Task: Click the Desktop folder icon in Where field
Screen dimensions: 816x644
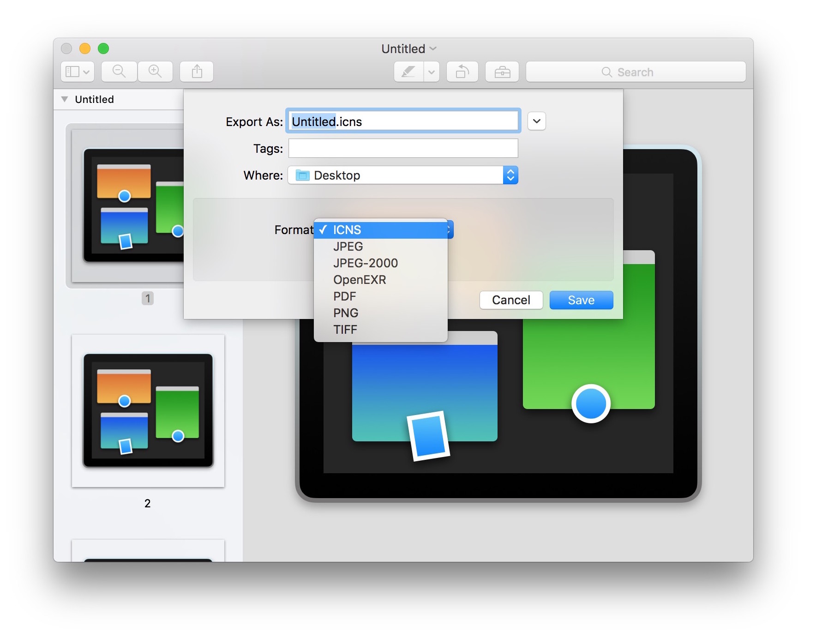Action: pyautogui.click(x=303, y=175)
